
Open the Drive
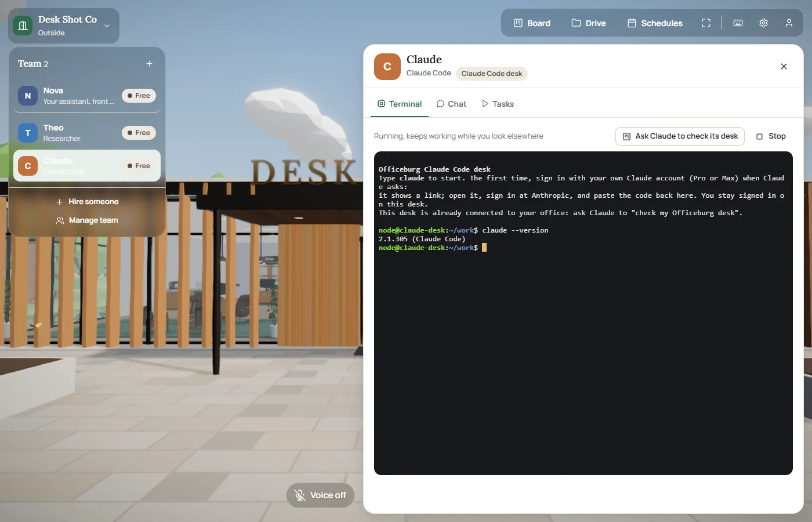(x=589, y=23)
